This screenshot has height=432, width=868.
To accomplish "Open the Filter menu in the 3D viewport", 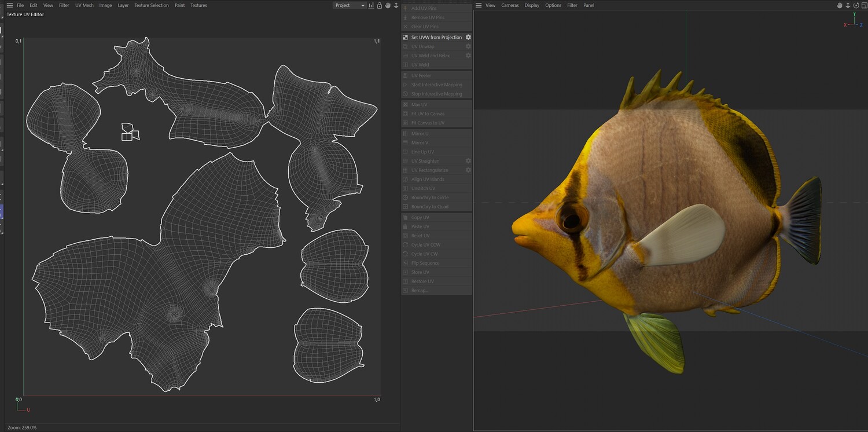I will coord(572,5).
